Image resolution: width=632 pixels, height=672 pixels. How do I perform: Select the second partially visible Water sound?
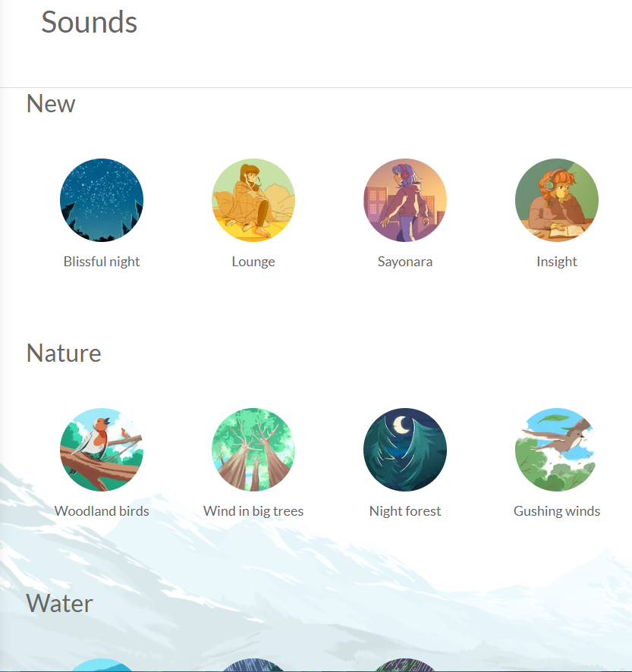coord(253,665)
